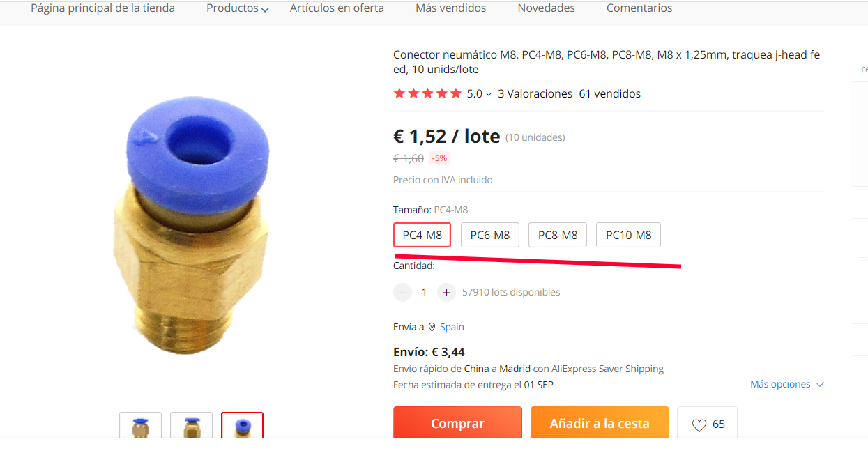Expand Más opciones shipping choices
Viewport: 868px width, 460px height.
(x=787, y=384)
